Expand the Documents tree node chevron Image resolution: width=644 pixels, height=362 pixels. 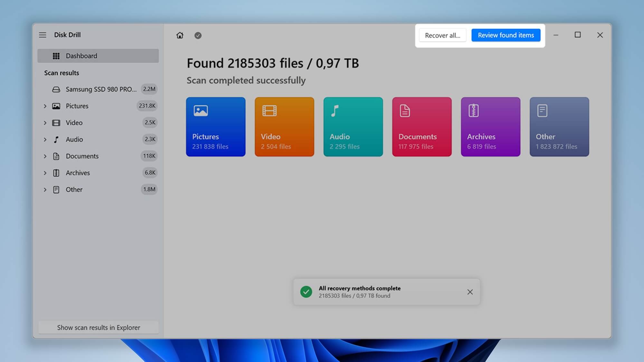[45, 156]
